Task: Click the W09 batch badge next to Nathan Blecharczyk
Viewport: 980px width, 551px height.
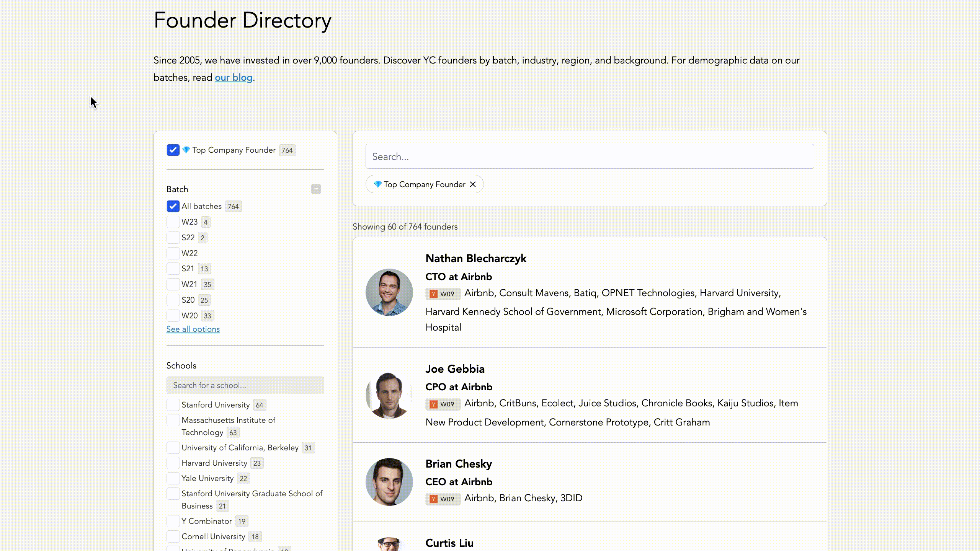Action: point(443,294)
